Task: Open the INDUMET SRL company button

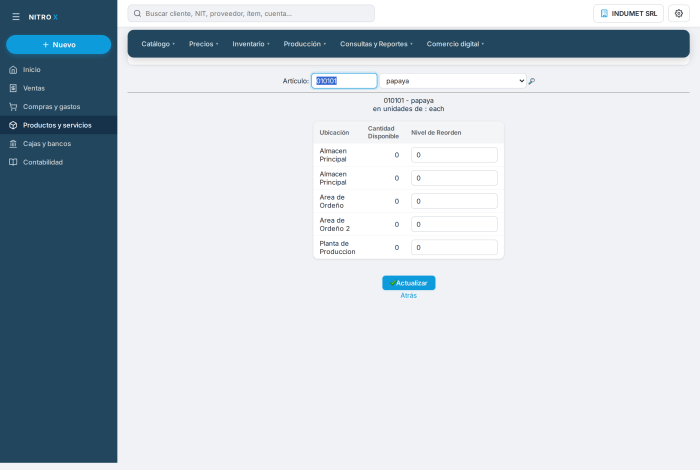Action: click(628, 13)
